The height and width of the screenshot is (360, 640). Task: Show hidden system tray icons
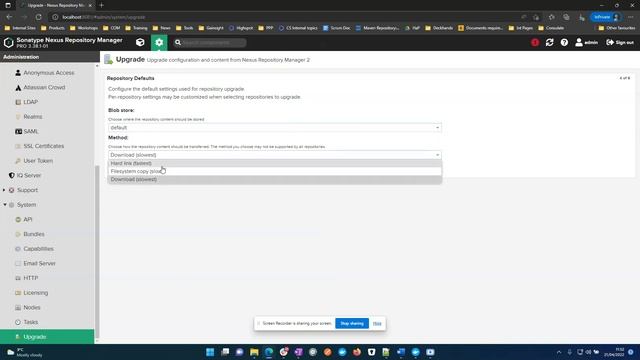(559, 352)
